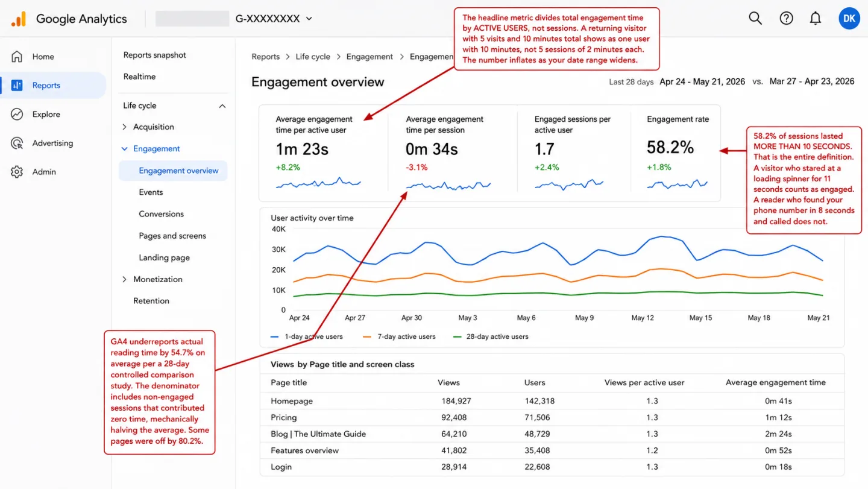Image resolution: width=868 pixels, height=489 pixels.
Task: Click the Reports bar chart icon
Action: (x=17, y=86)
